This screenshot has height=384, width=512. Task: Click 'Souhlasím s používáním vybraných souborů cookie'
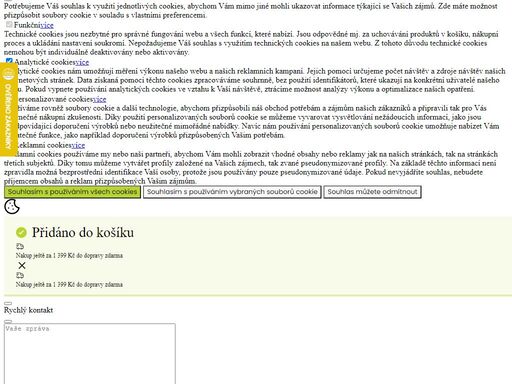(x=232, y=192)
